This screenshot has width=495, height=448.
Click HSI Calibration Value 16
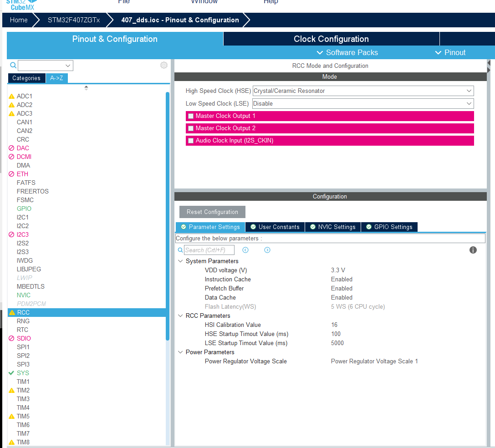(334, 325)
